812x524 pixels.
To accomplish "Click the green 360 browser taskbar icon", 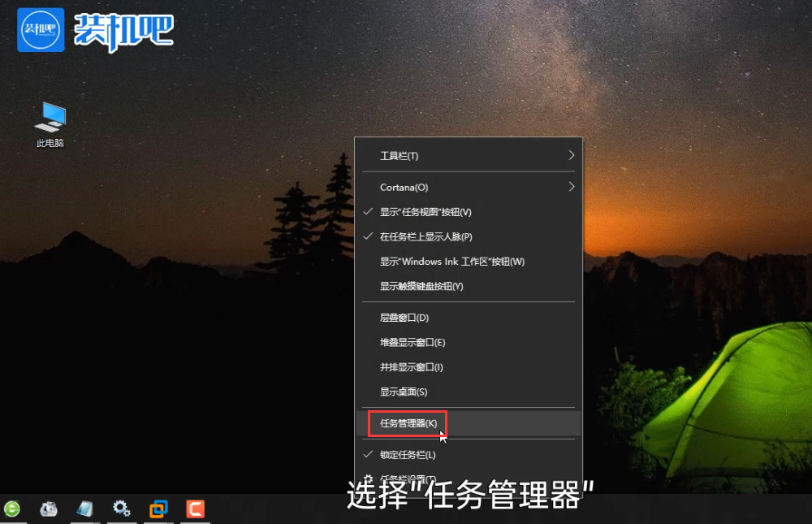I will 12,509.
